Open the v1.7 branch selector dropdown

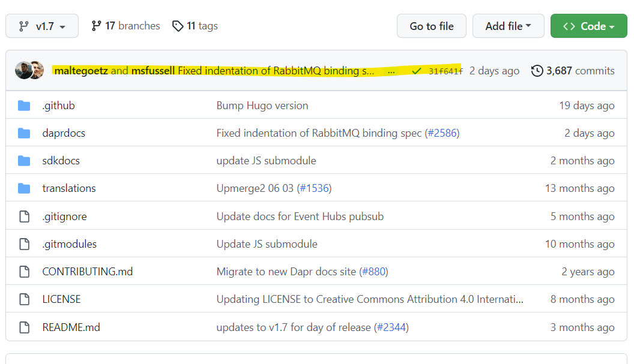click(42, 26)
